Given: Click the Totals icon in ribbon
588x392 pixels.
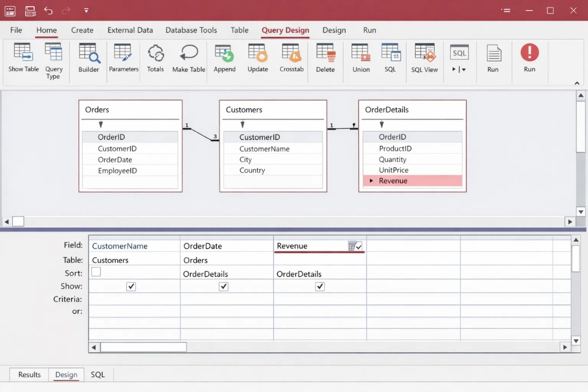Looking at the screenshot, I should [x=156, y=54].
